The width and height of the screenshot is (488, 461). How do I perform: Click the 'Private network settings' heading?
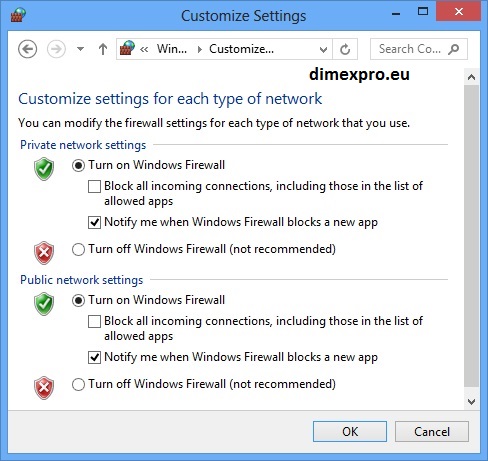(83, 145)
